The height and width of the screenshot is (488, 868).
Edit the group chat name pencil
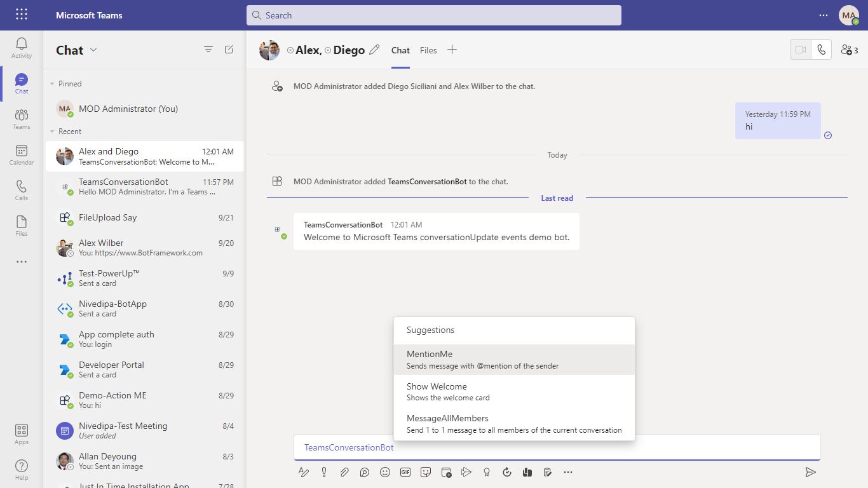pyautogui.click(x=375, y=50)
